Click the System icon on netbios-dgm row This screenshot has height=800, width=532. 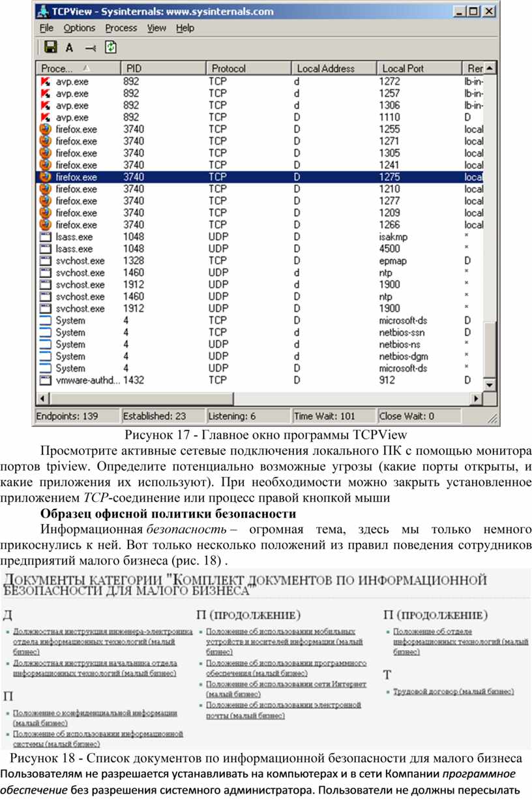pyautogui.click(x=45, y=356)
